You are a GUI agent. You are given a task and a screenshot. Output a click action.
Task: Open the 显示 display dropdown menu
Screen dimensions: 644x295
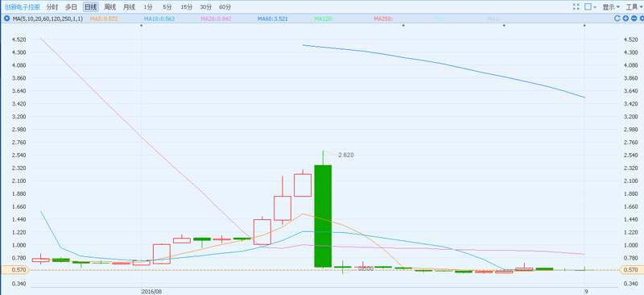tap(611, 7)
